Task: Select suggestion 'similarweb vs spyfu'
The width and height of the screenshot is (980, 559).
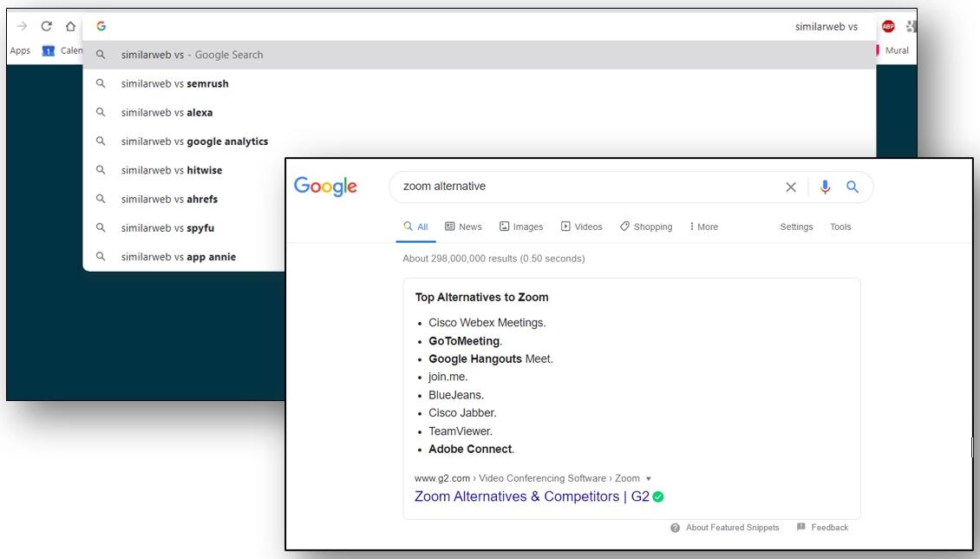Action: [185, 227]
